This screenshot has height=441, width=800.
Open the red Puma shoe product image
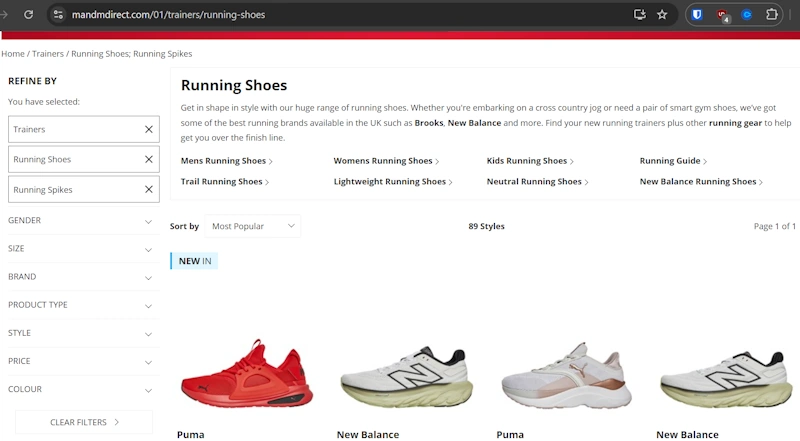[247, 374]
